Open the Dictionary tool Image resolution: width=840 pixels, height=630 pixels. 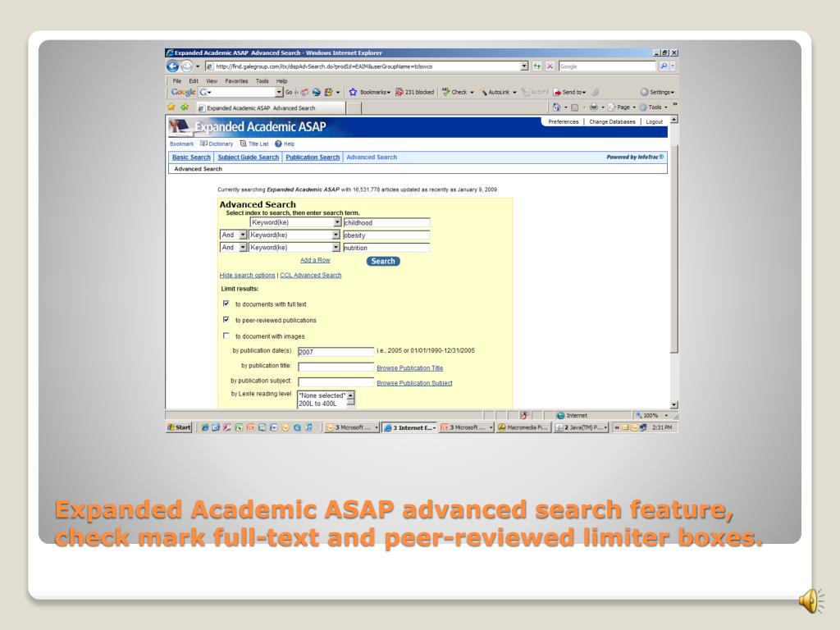(217, 144)
